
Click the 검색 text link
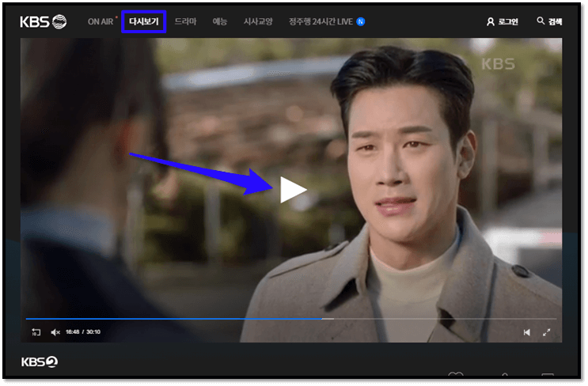pos(556,21)
